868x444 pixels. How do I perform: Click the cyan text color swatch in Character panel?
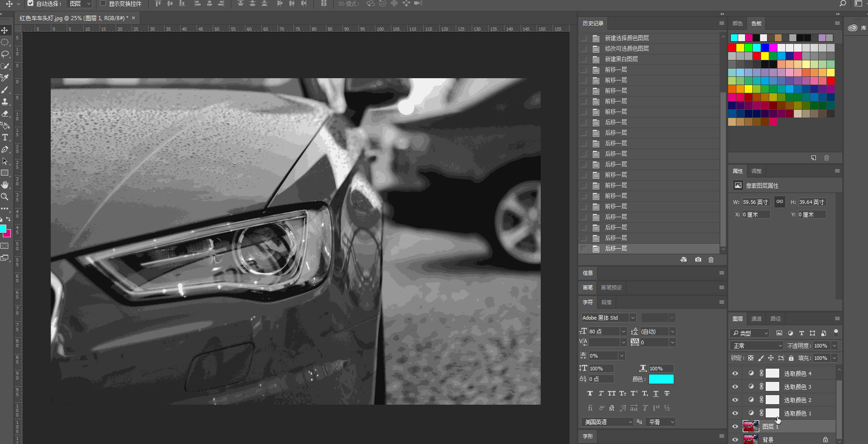(x=661, y=379)
